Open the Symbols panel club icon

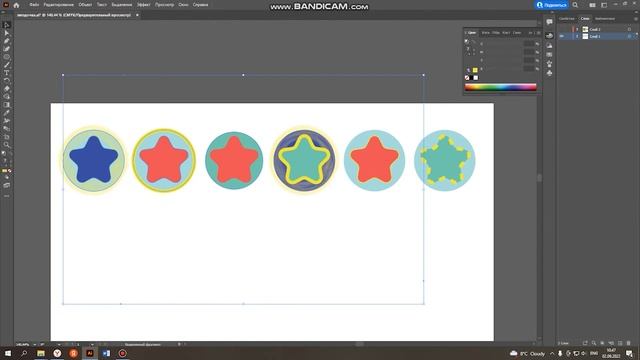[549, 73]
